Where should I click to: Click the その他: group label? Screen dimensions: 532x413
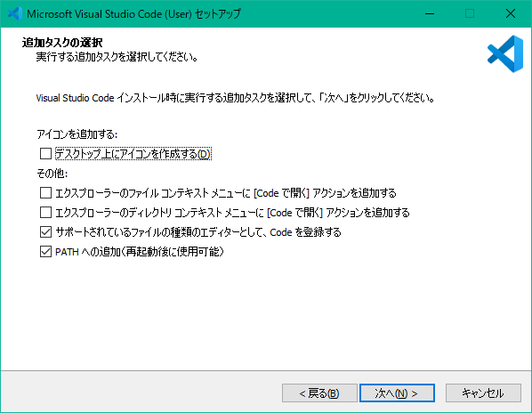[x=52, y=174]
